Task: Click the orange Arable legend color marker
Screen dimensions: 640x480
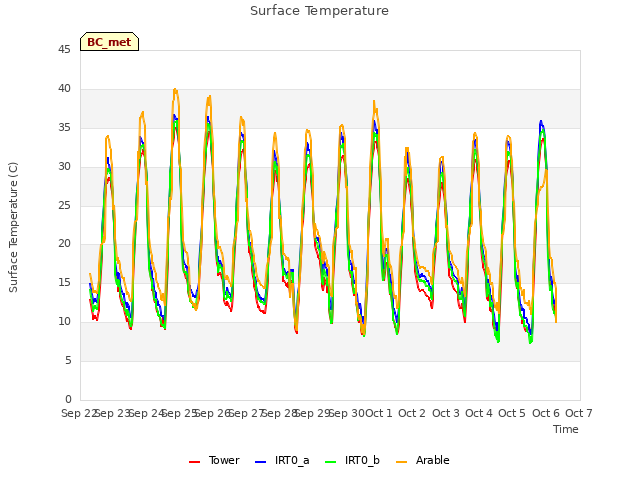Action: click(x=402, y=462)
